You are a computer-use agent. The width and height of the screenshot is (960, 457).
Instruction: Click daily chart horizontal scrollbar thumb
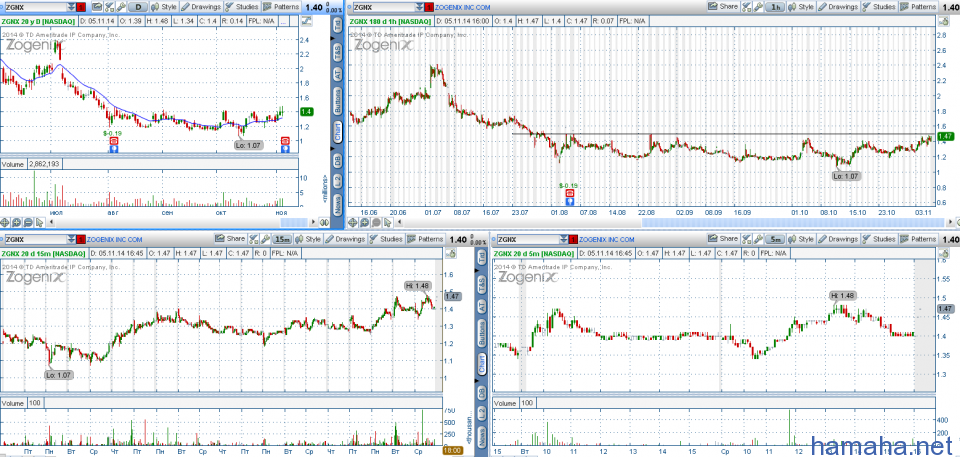[x=294, y=222]
